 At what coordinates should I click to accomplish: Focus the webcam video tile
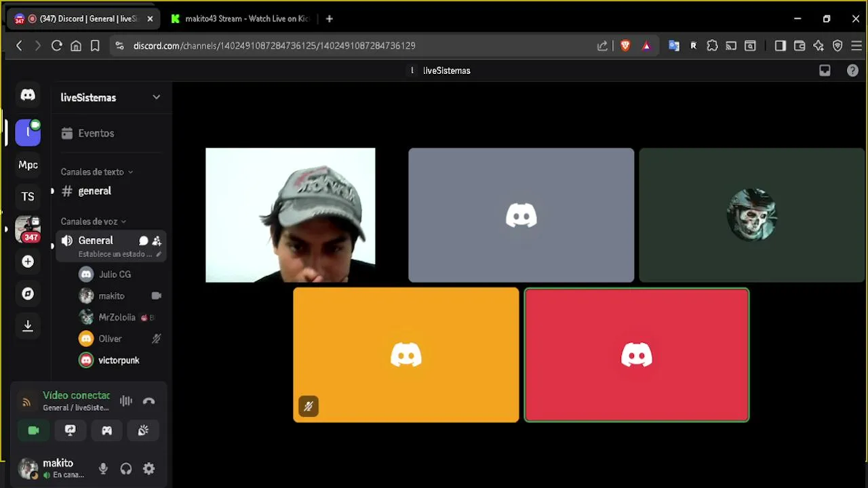click(x=290, y=215)
